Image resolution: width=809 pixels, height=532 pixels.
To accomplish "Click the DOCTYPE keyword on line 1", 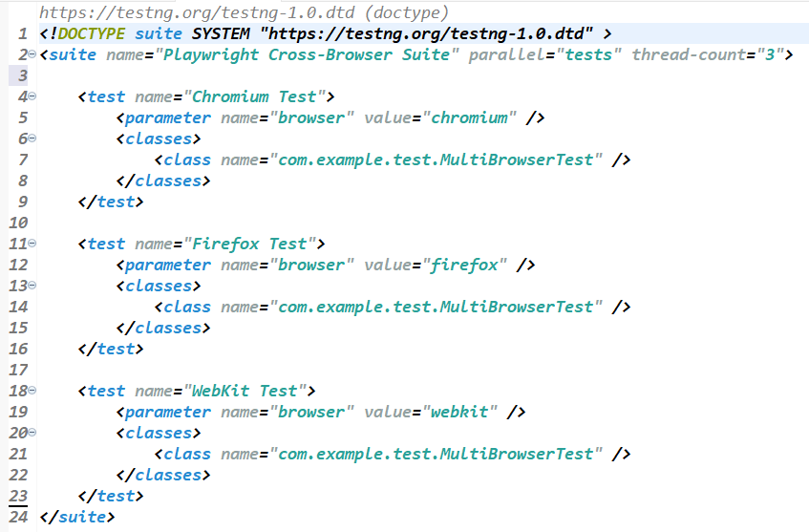I will point(92,33).
